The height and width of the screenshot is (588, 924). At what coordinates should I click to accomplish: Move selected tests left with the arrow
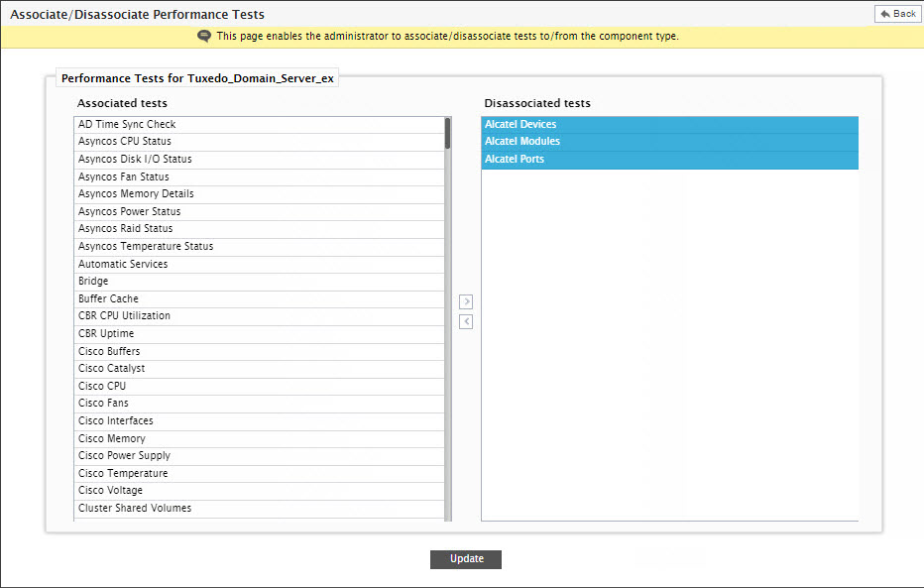[x=466, y=321]
